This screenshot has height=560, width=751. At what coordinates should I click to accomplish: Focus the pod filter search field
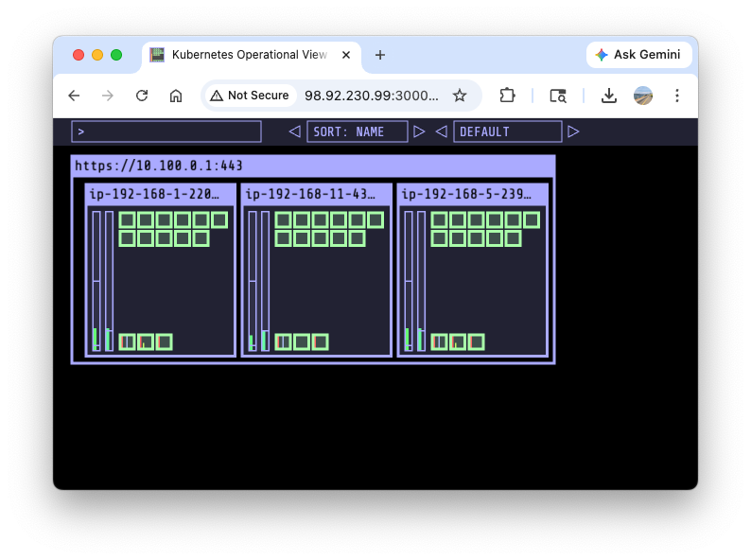[x=166, y=131]
